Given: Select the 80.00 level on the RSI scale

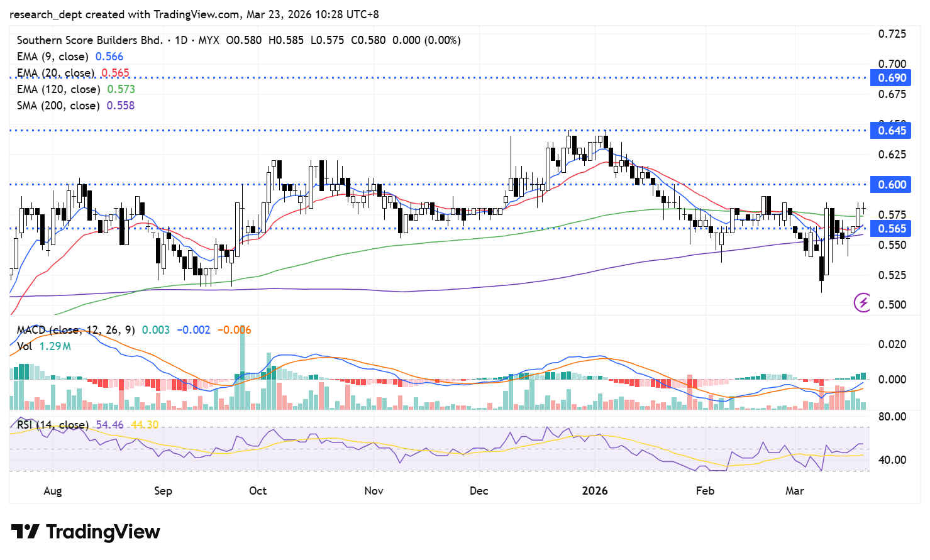Looking at the screenshot, I should (x=892, y=417).
